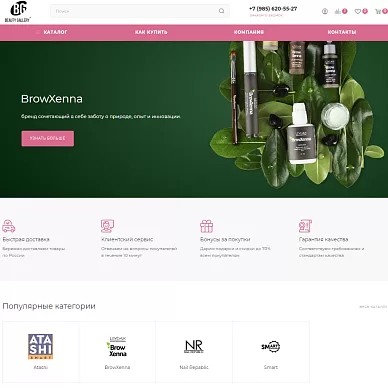Click the BrowXenna category label
The height and width of the screenshot is (388, 388).
pos(117,367)
